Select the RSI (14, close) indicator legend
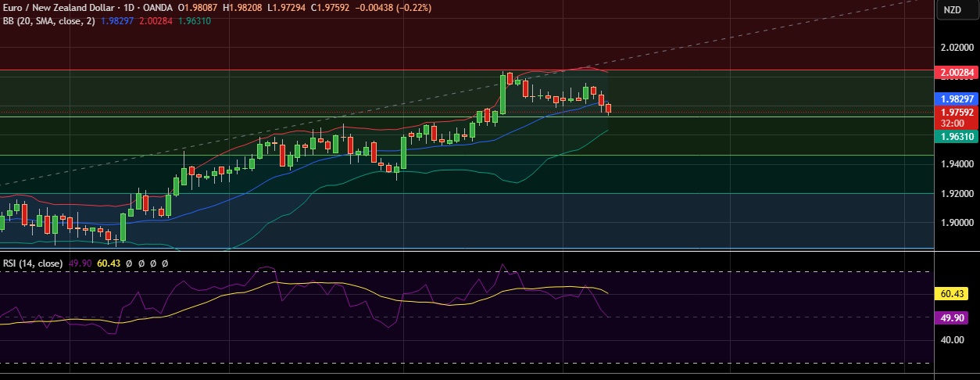Viewport: 980px width, 380px height. click(33, 263)
